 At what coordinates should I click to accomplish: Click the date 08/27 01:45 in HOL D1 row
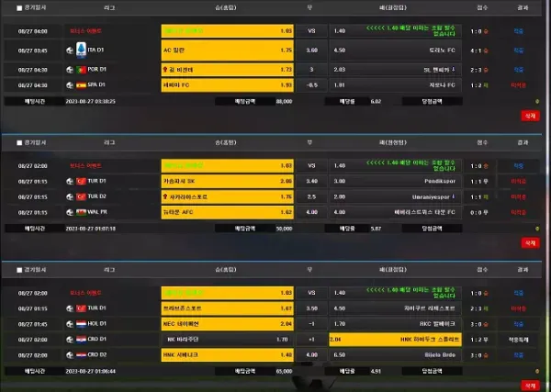33,324
